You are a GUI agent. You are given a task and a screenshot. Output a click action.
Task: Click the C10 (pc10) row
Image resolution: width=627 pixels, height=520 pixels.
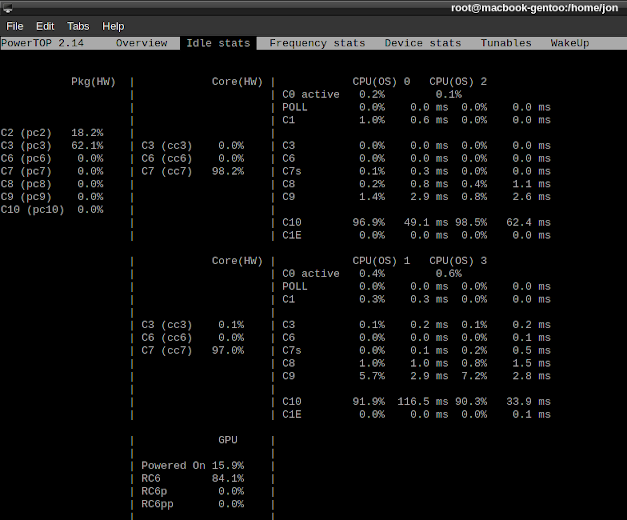coord(52,210)
